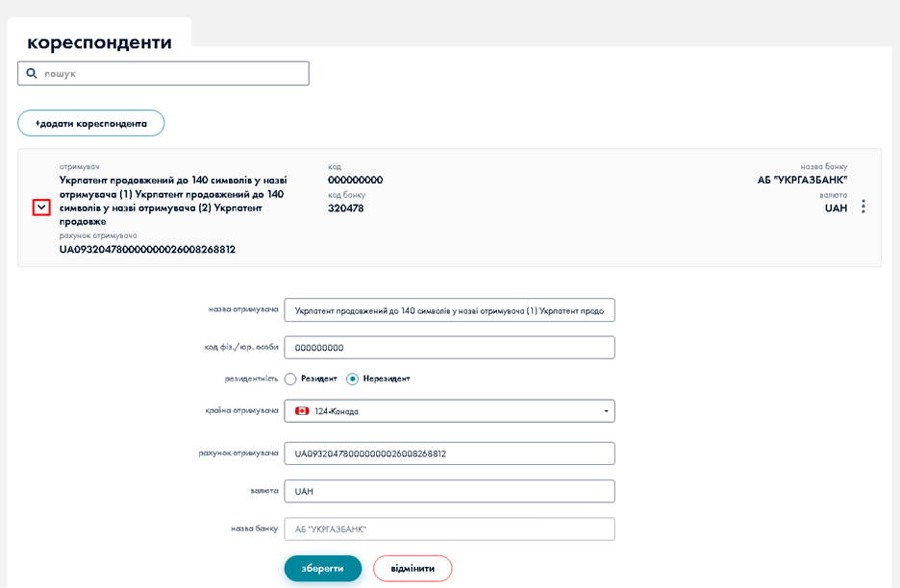The width and height of the screenshot is (900, 588).
Task: Click the код фіз./юр. особи field
Action: (x=449, y=348)
